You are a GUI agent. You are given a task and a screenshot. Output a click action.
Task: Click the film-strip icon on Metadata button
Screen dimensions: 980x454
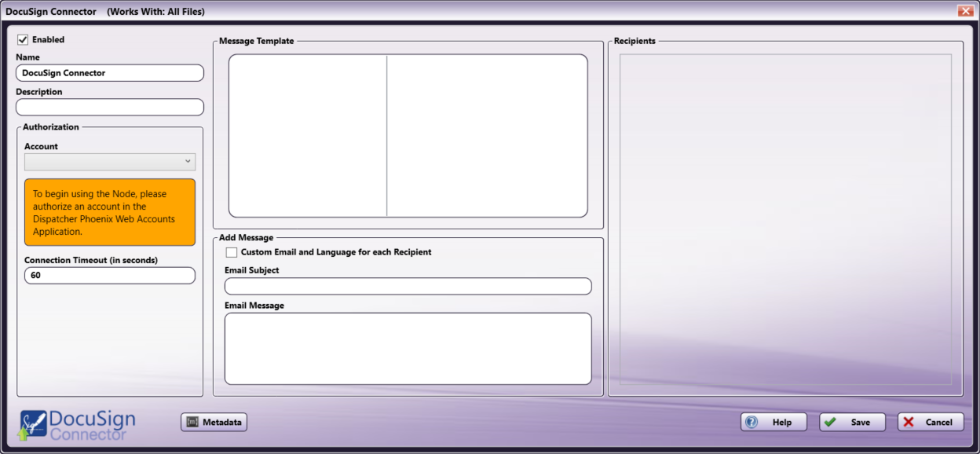tap(192, 422)
